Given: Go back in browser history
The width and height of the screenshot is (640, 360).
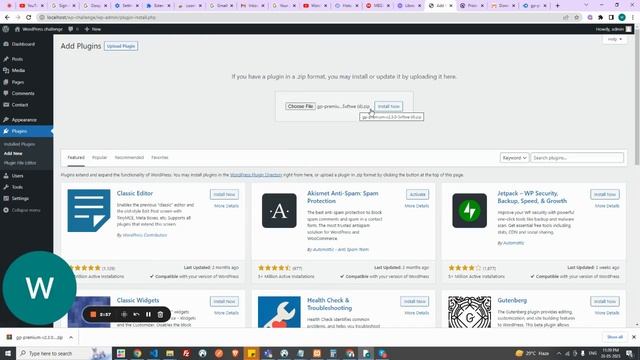Looking at the screenshot, I should coord(7,18).
